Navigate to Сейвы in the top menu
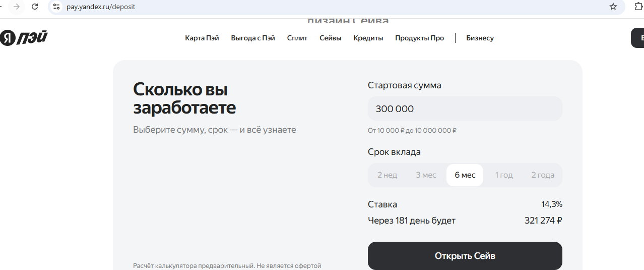The image size is (644, 270). tap(330, 38)
